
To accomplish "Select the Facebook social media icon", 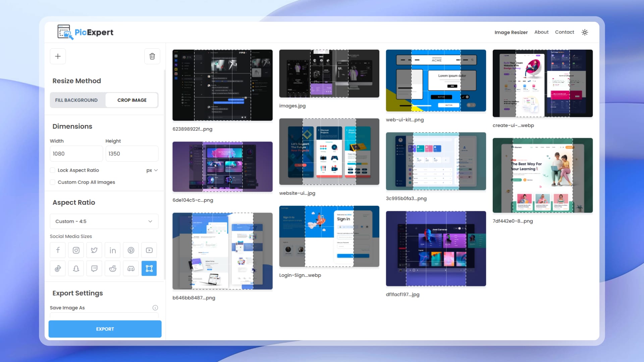I will [57, 250].
